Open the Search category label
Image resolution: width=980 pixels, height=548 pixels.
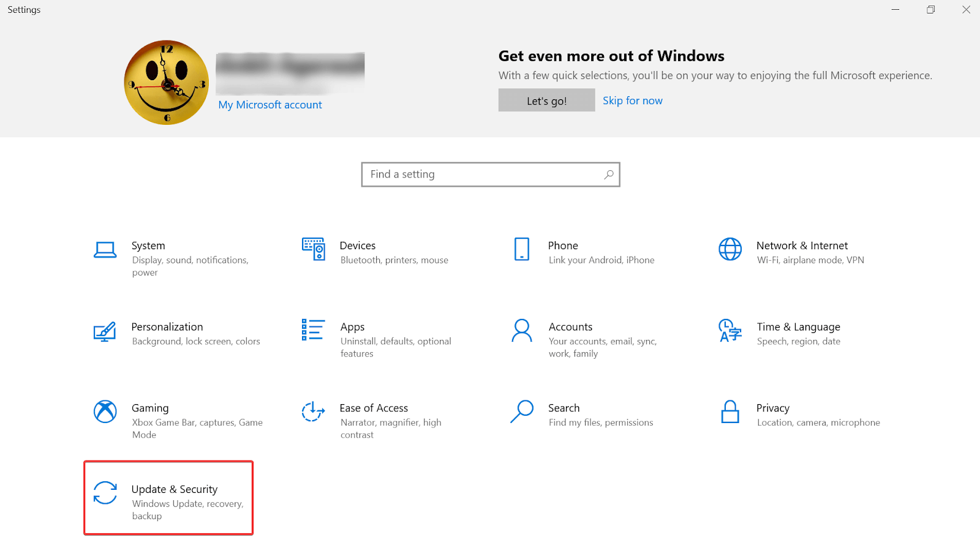563,408
